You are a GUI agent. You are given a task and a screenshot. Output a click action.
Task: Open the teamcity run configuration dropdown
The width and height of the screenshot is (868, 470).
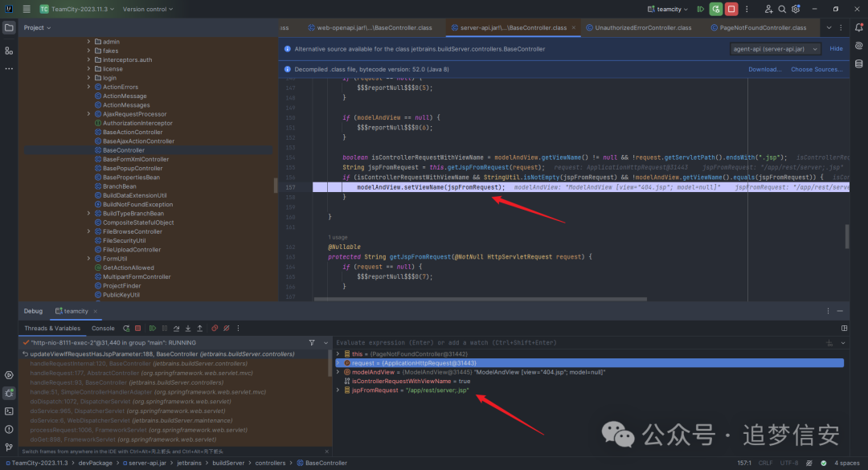[668, 9]
